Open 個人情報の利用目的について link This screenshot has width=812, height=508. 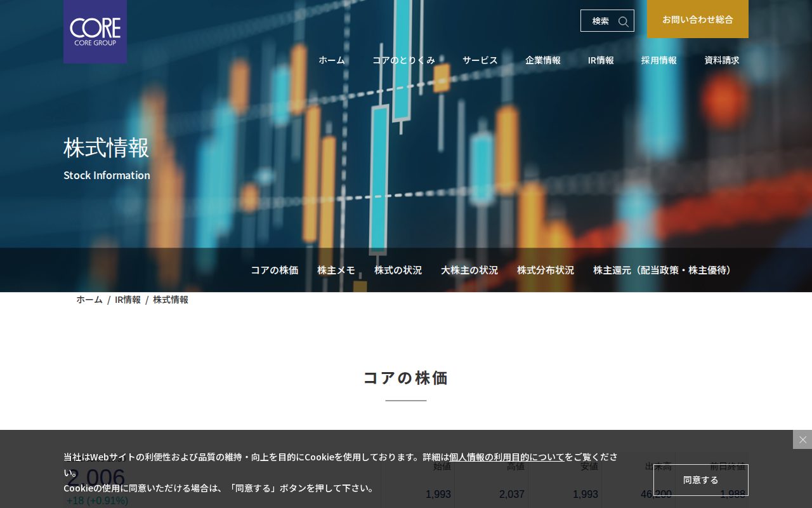click(x=507, y=457)
